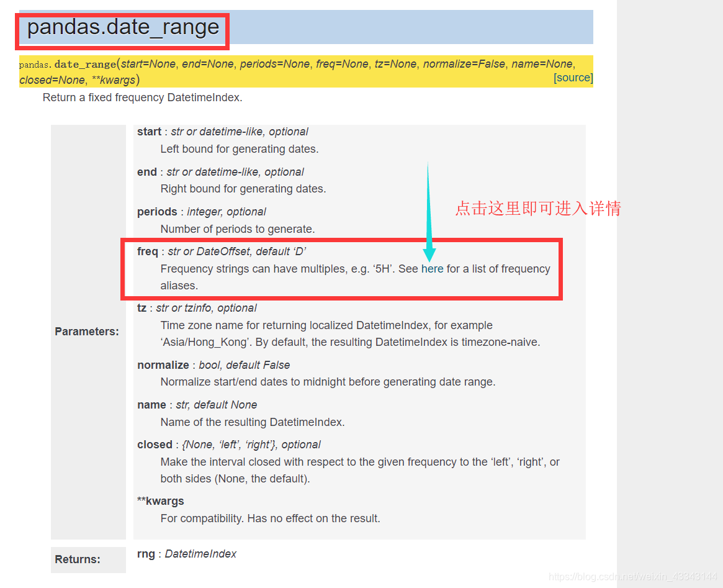Click 'Name of the resulting DatetimeIndex.' text

(x=252, y=422)
